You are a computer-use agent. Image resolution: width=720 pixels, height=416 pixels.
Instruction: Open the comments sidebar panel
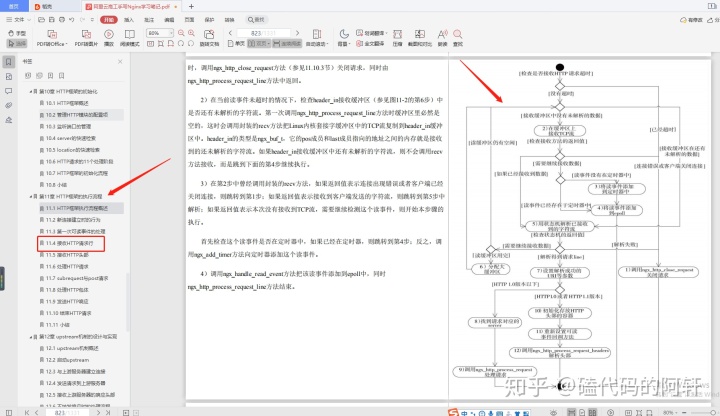(x=9, y=91)
